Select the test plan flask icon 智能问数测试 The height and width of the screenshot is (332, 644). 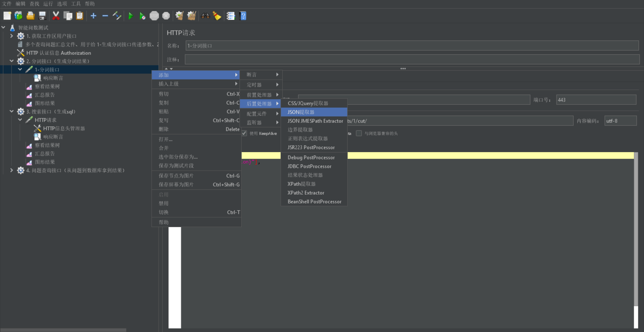(12, 28)
